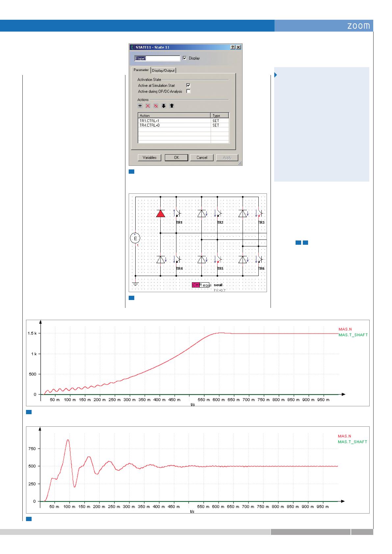Click the Apply button
The width and height of the screenshot is (392, 554).
point(227,158)
